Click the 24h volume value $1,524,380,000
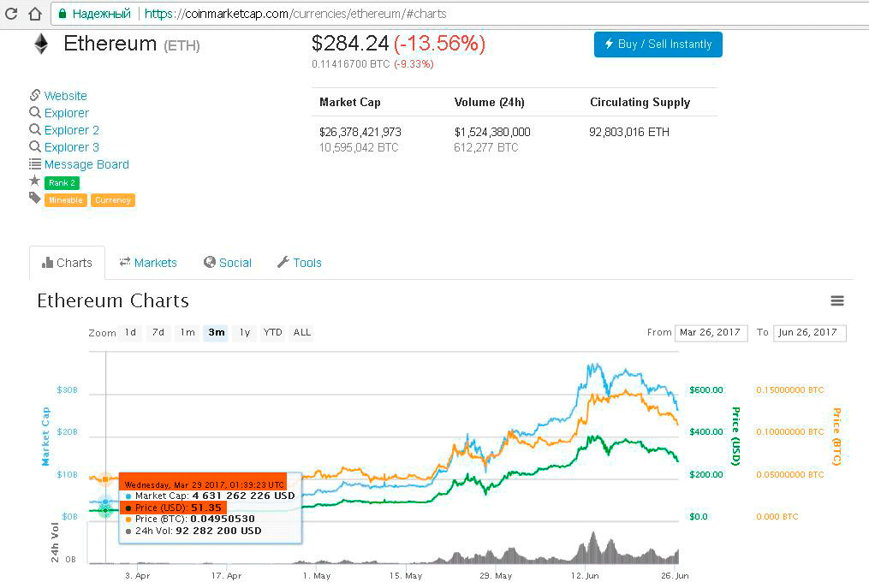 click(492, 132)
